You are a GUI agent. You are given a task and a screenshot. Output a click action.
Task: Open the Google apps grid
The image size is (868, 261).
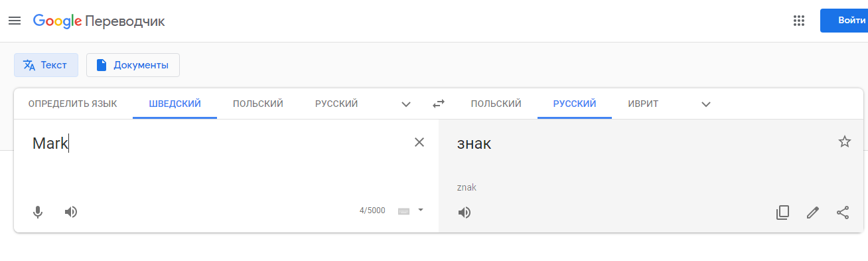tap(799, 21)
